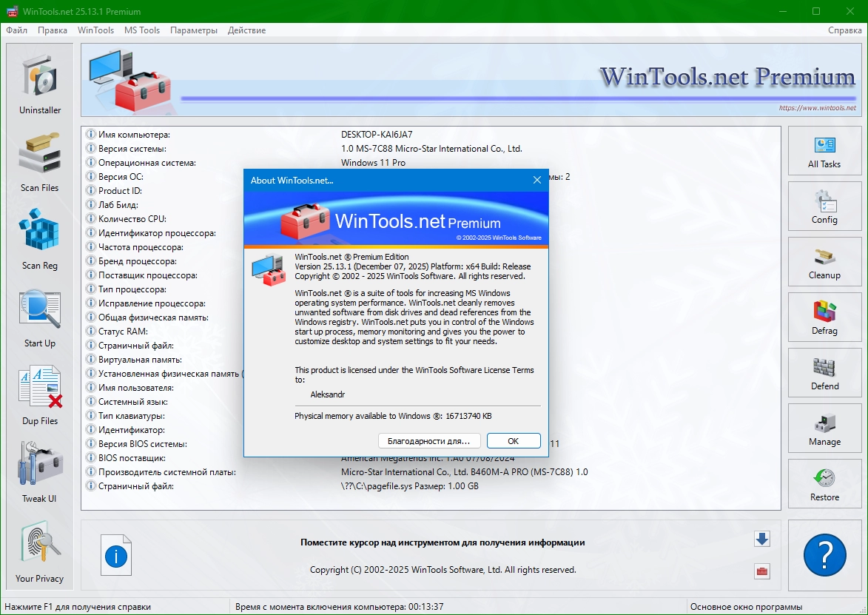This screenshot has width=868, height=615.
Task: Open the Your Privacy tool
Action: [x=40, y=552]
